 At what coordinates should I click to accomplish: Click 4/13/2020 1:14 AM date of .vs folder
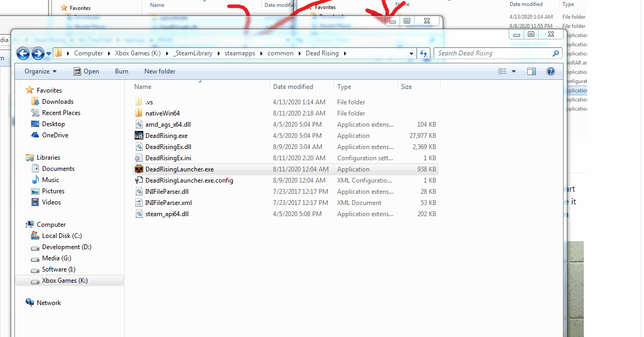(299, 102)
